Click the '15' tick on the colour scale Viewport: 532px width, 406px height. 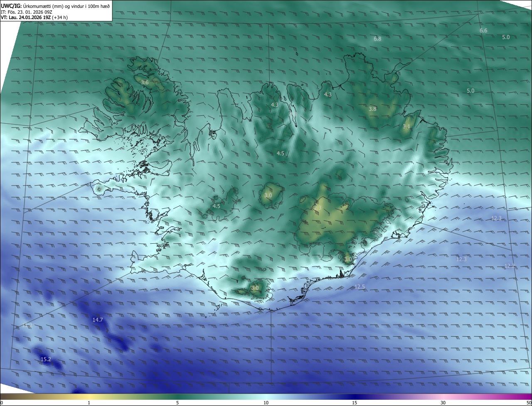point(355,403)
